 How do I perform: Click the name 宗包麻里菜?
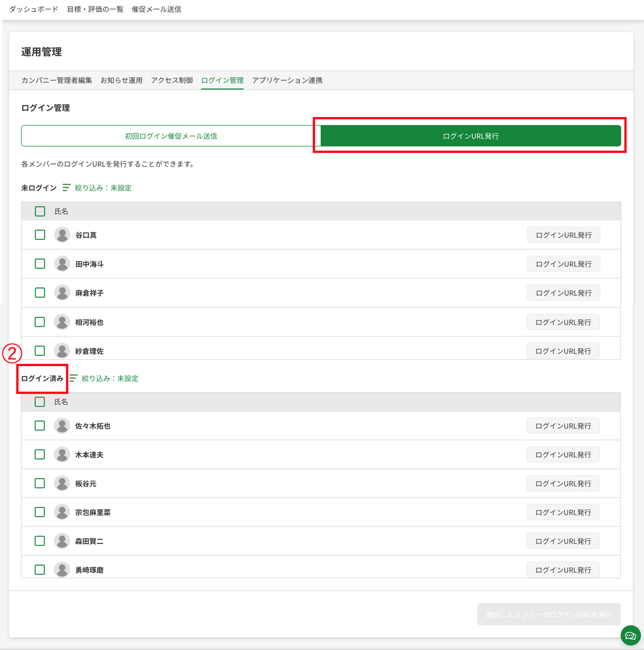(x=93, y=512)
